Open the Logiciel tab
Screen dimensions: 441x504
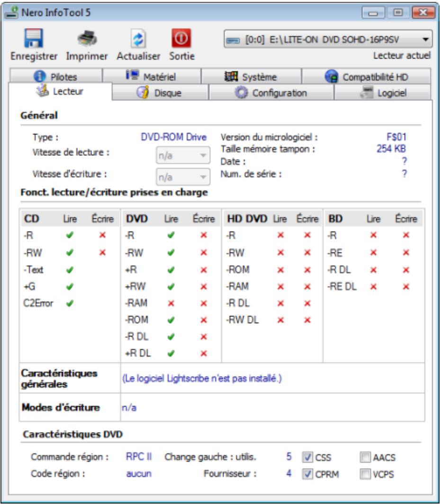[383, 93]
